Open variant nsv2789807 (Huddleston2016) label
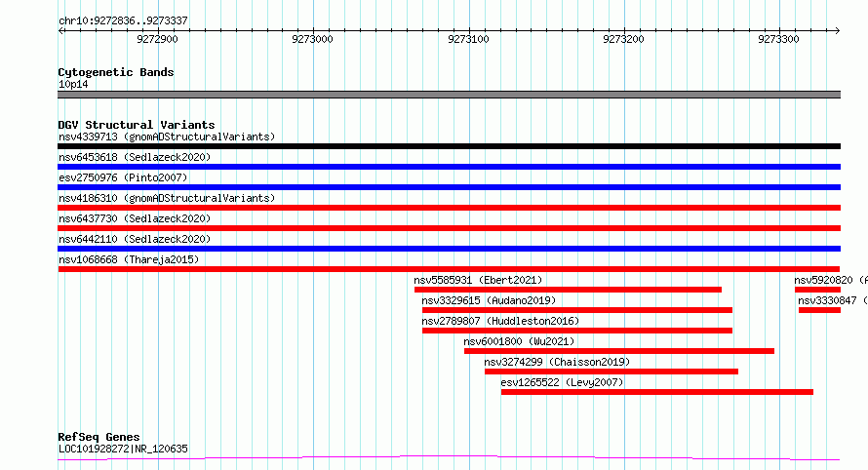The height and width of the screenshot is (470, 868). [x=500, y=321]
